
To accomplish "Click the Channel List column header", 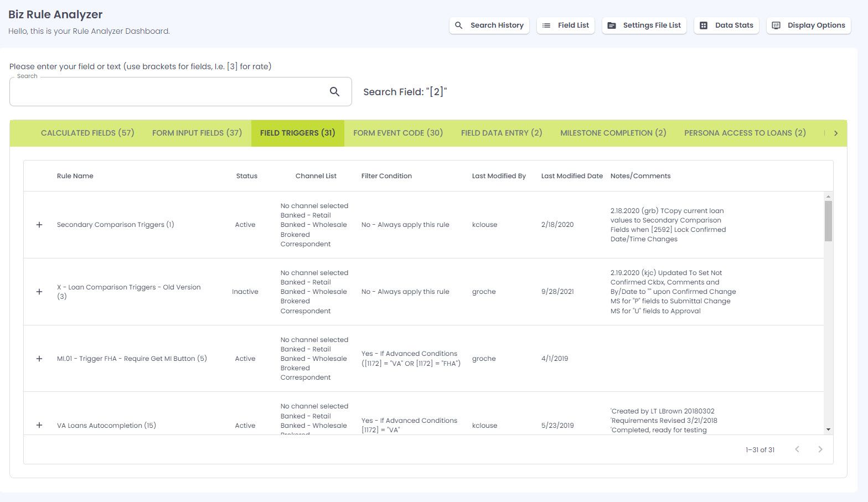I will (316, 176).
